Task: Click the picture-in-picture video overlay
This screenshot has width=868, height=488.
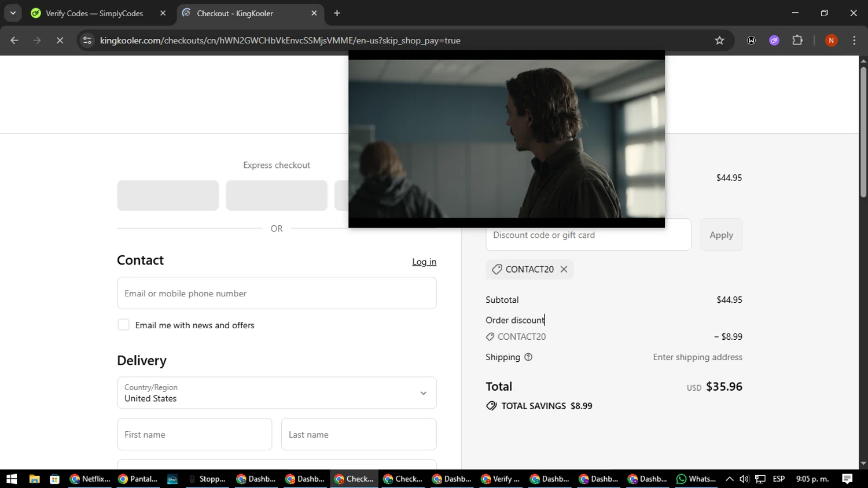Action: [506, 139]
